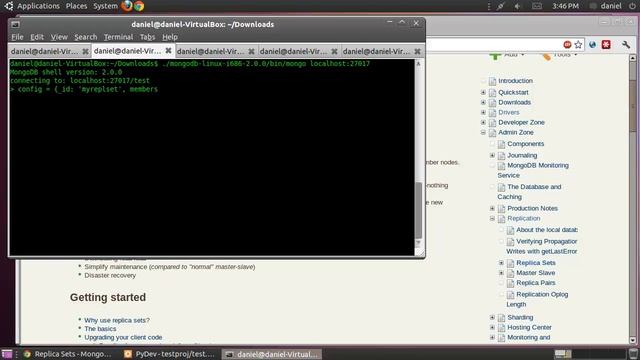Open the Tools dropdown in the wiki page
Viewport: 640px width, 360px height.
(x=559, y=55)
